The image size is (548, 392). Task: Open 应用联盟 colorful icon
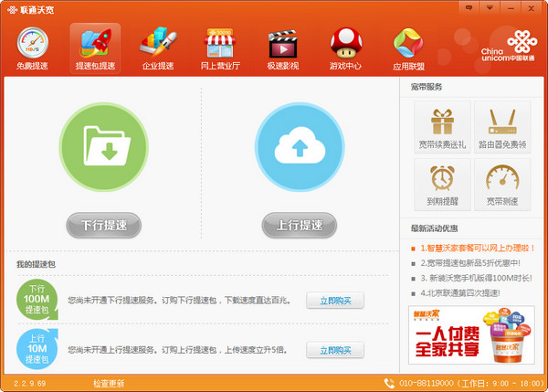pyautogui.click(x=408, y=49)
